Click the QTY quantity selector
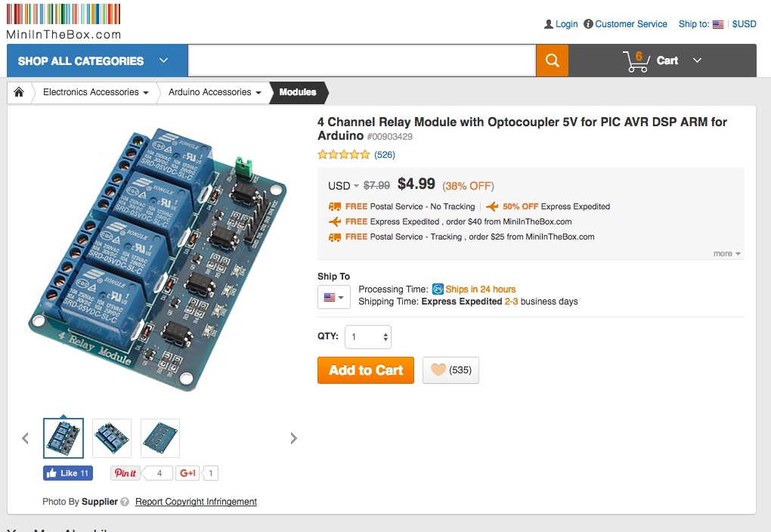Screen dimensions: 771x532 [368, 337]
